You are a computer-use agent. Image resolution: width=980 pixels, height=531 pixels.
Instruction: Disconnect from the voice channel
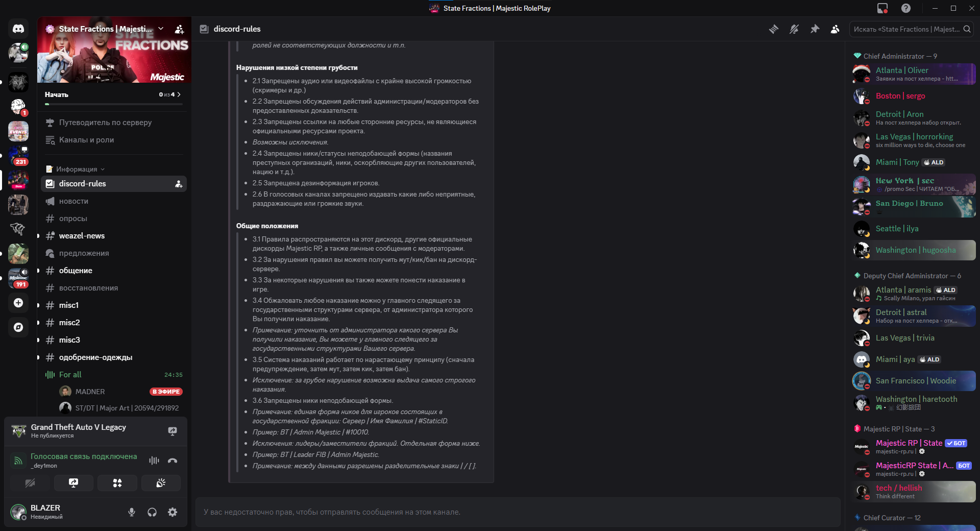(x=173, y=461)
